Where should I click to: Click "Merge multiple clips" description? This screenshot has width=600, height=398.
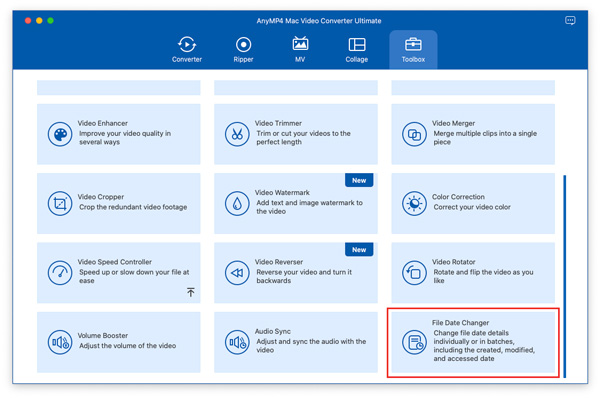tap(485, 138)
